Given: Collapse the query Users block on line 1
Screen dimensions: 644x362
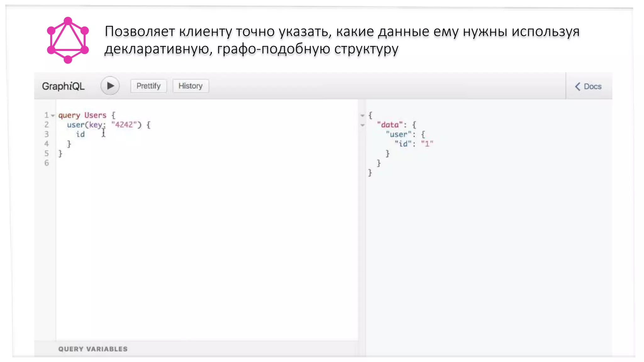Looking at the screenshot, I should (53, 116).
